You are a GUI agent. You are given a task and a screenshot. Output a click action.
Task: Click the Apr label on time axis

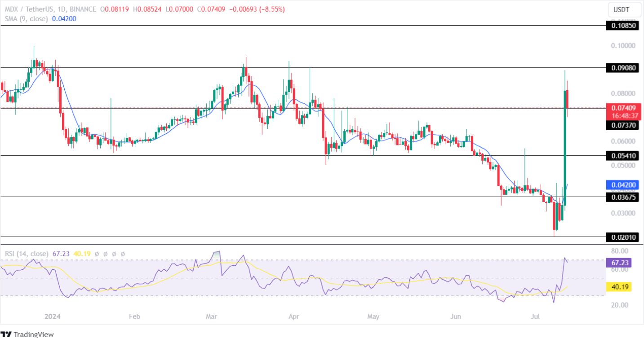pyautogui.click(x=293, y=316)
